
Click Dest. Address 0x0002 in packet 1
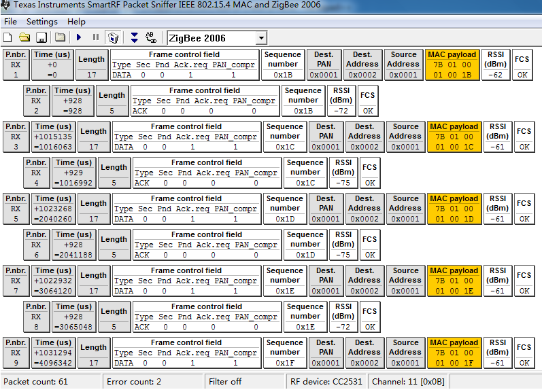[x=362, y=65]
